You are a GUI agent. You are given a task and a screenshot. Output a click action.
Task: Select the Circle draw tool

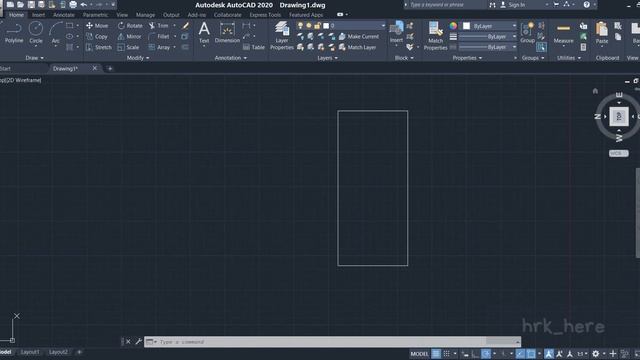[36, 33]
